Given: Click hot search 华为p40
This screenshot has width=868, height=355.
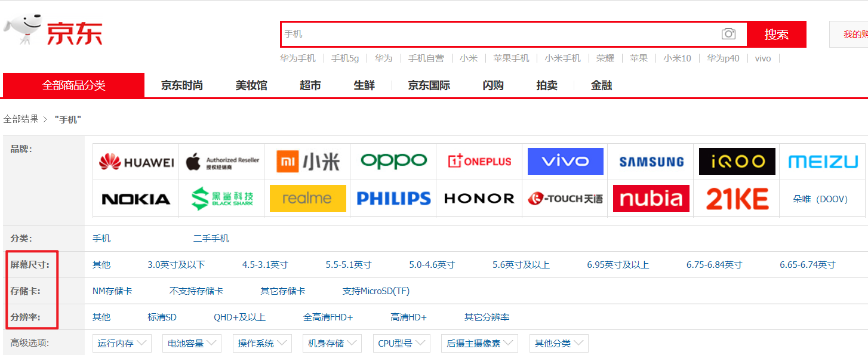Looking at the screenshot, I should pyautogui.click(x=723, y=58).
